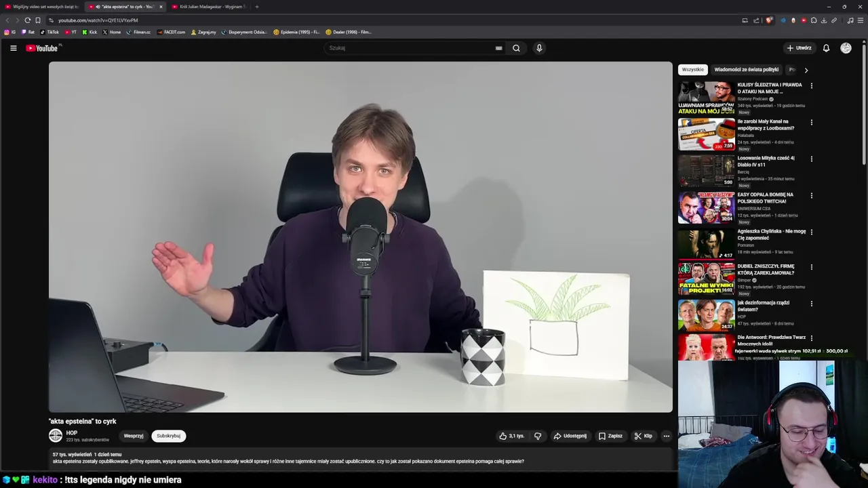Open 'Ile zarobi Mały Kanał' video thumbnail

coord(707,134)
